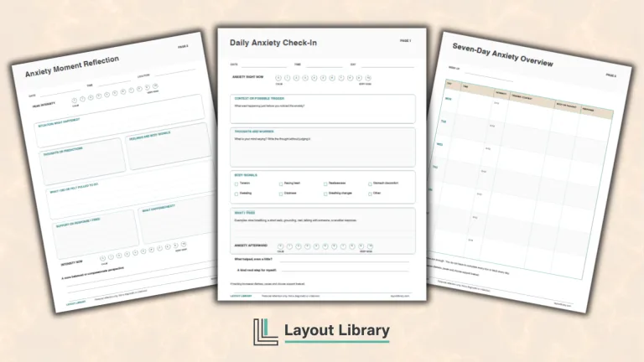The width and height of the screenshot is (644, 362).
Task: Tick the Breathing changes checkbox
Action: click(325, 194)
